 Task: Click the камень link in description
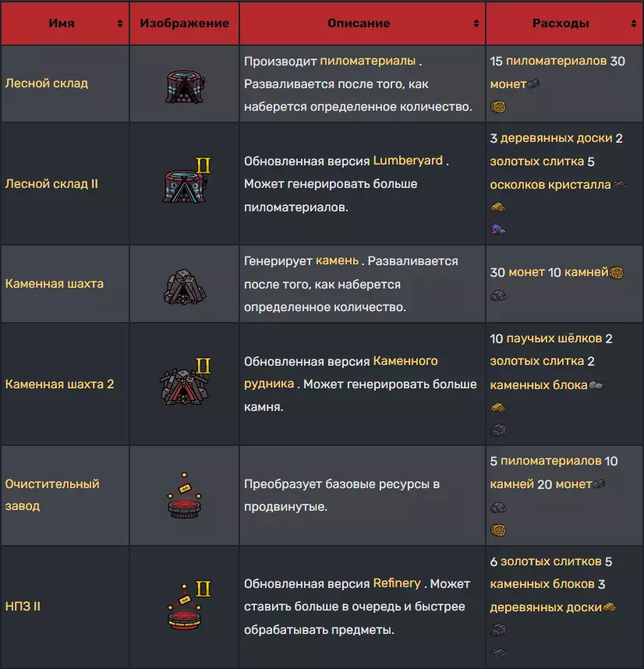coord(336,261)
